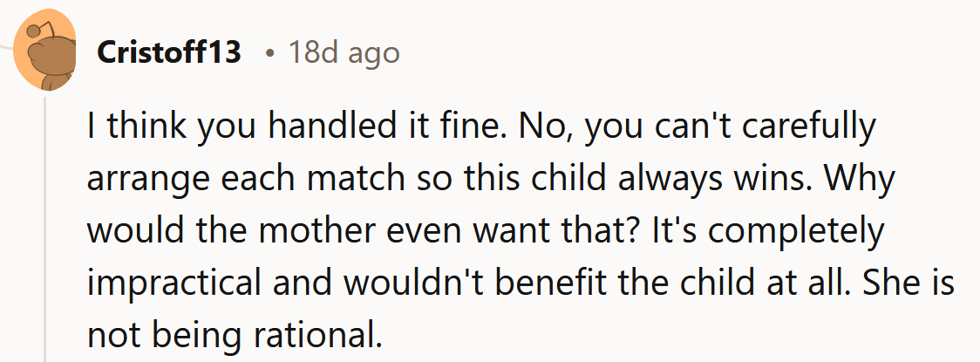This screenshot has width=980, height=362.
Task: Click the words "the child at all."
Action: pyautogui.click(x=706, y=283)
